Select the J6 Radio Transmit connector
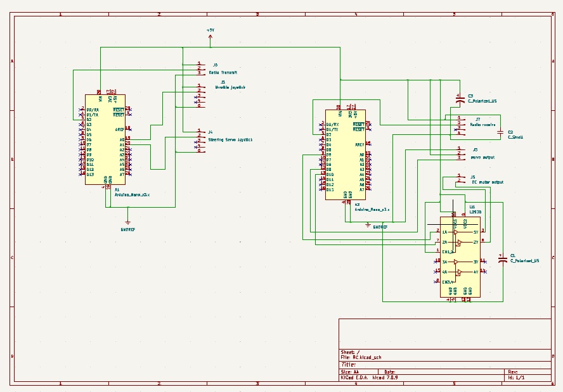563x392 pixels. [x=216, y=65]
